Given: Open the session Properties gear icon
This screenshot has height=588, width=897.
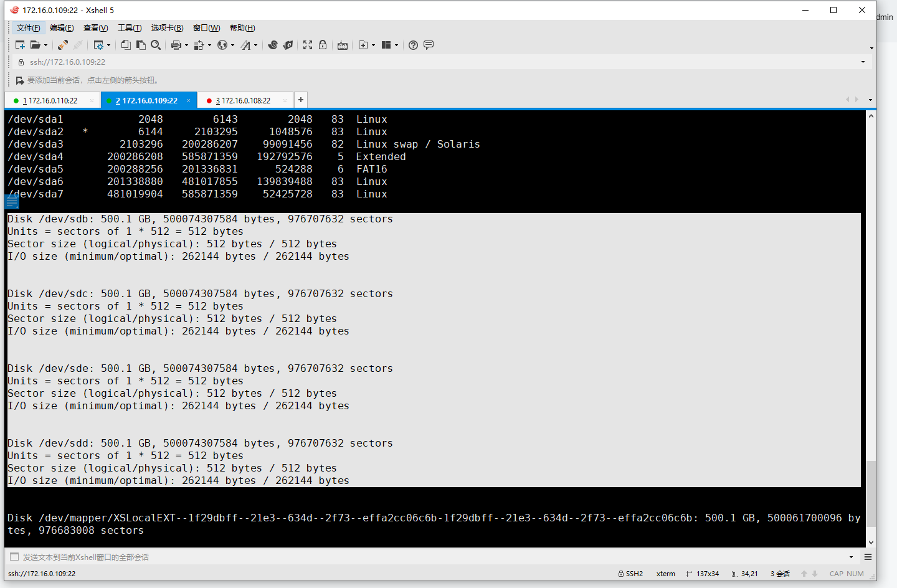Looking at the screenshot, I should coord(98,45).
